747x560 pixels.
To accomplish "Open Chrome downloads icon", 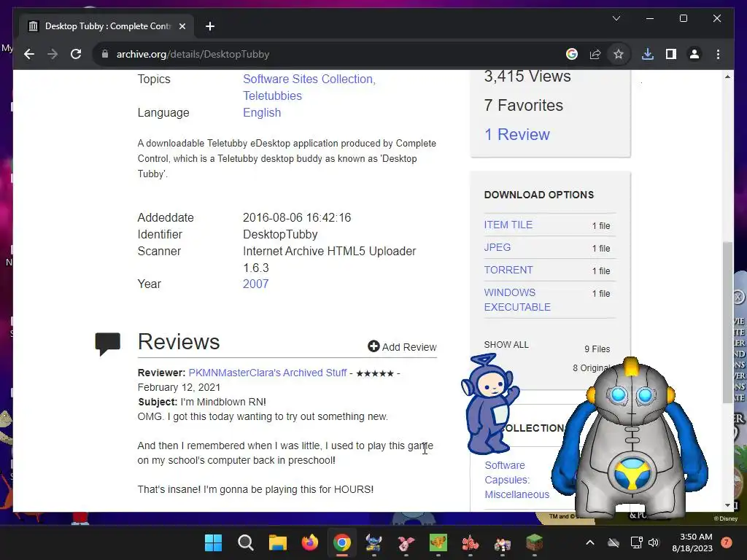I will 648,54.
